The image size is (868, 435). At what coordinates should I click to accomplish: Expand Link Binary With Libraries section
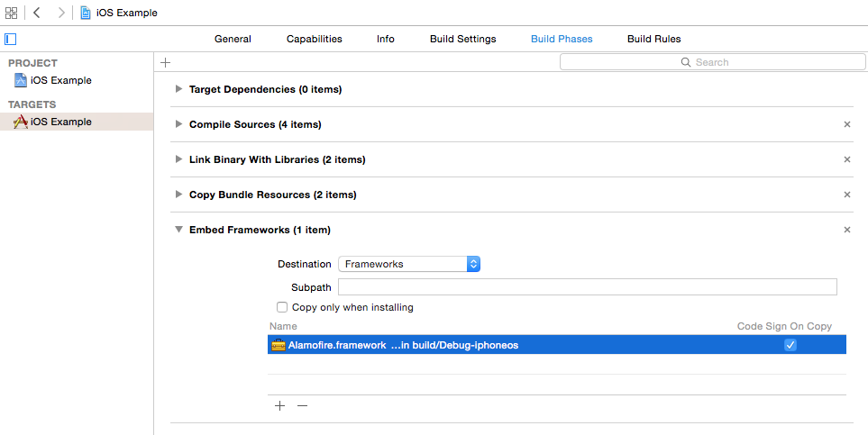click(x=179, y=159)
